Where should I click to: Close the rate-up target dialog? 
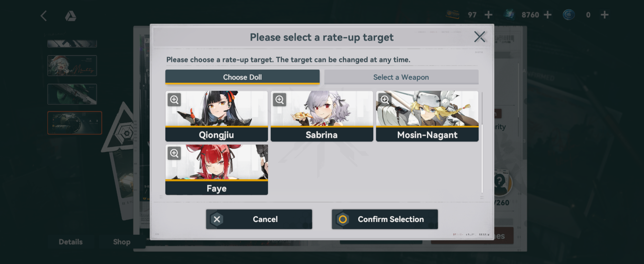pos(480,37)
